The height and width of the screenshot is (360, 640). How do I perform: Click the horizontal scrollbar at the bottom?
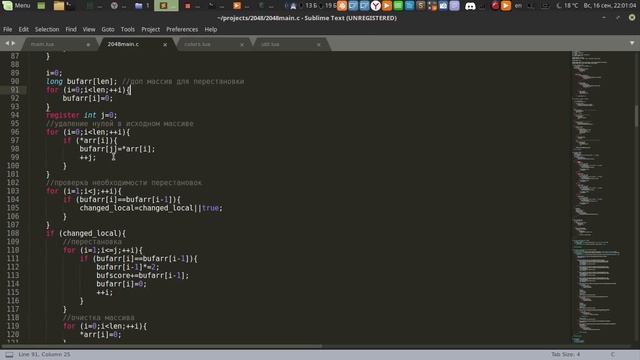pyautogui.click(x=163, y=346)
